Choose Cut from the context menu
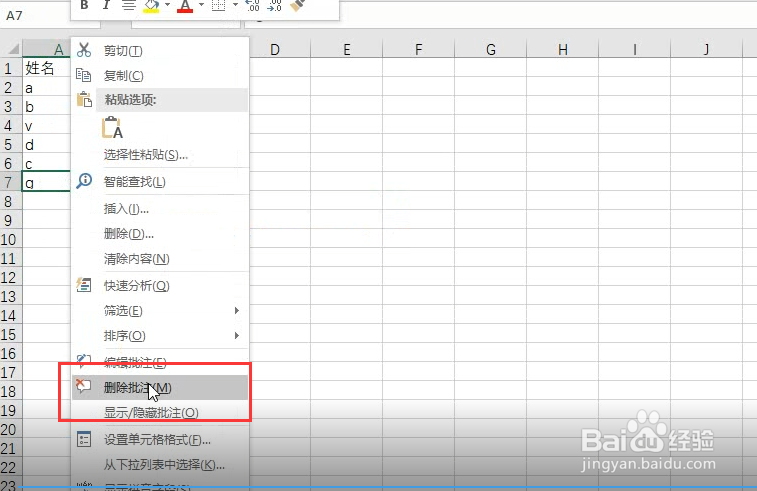The height and width of the screenshot is (491, 757). [160, 51]
